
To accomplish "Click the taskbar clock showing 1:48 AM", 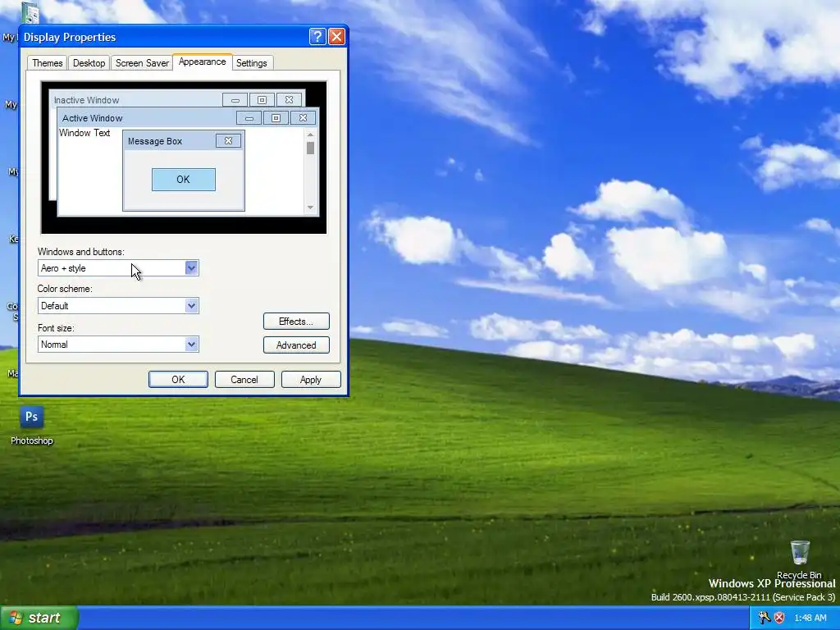I will [x=810, y=619].
